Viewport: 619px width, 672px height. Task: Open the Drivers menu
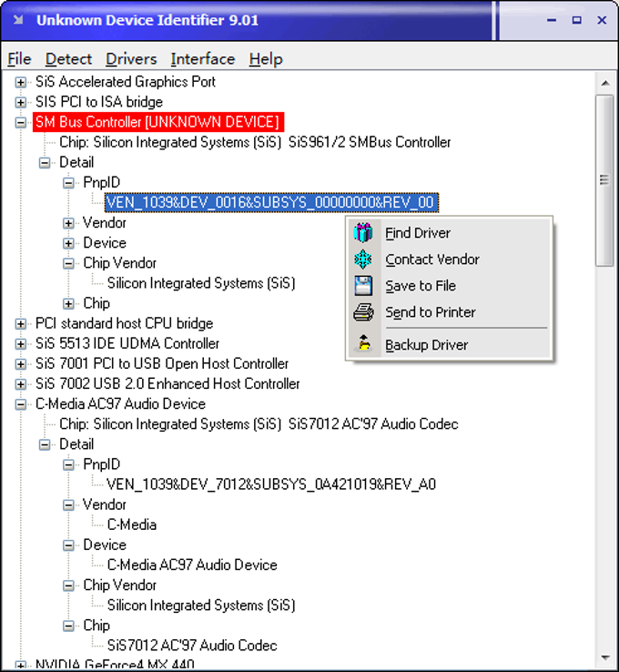click(131, 59)
